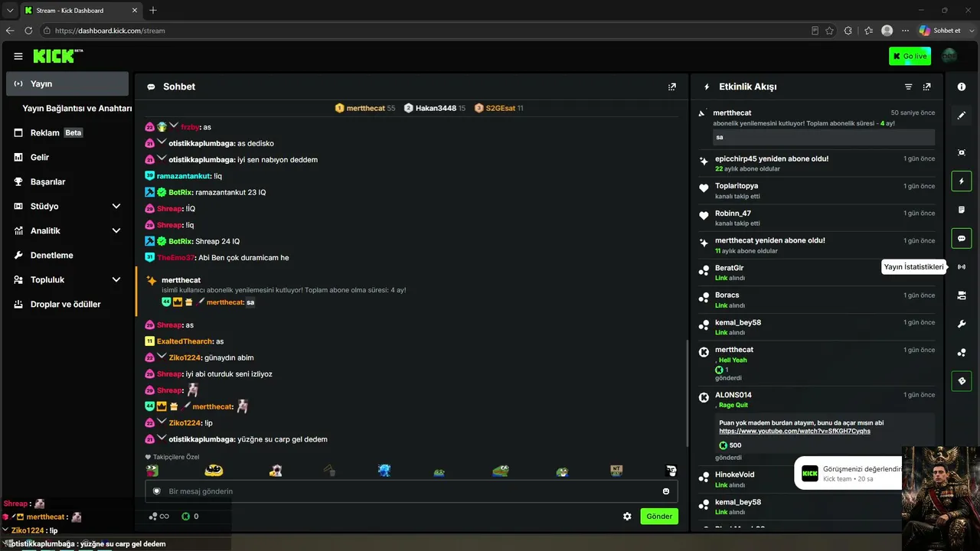This screenshot has width=980, height=551.
Task: Click the info icon in the right toolbar
Action: 962,86
